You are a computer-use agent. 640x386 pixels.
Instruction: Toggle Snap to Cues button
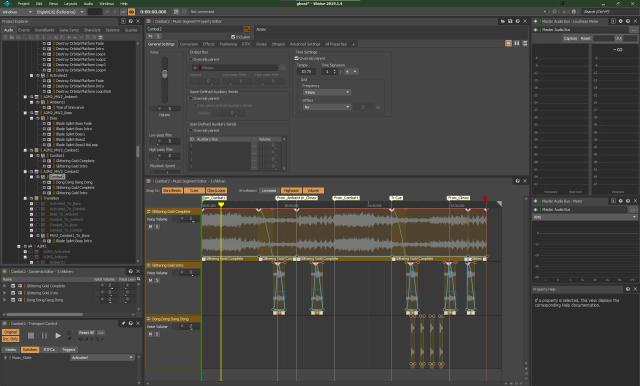[194, 191]
